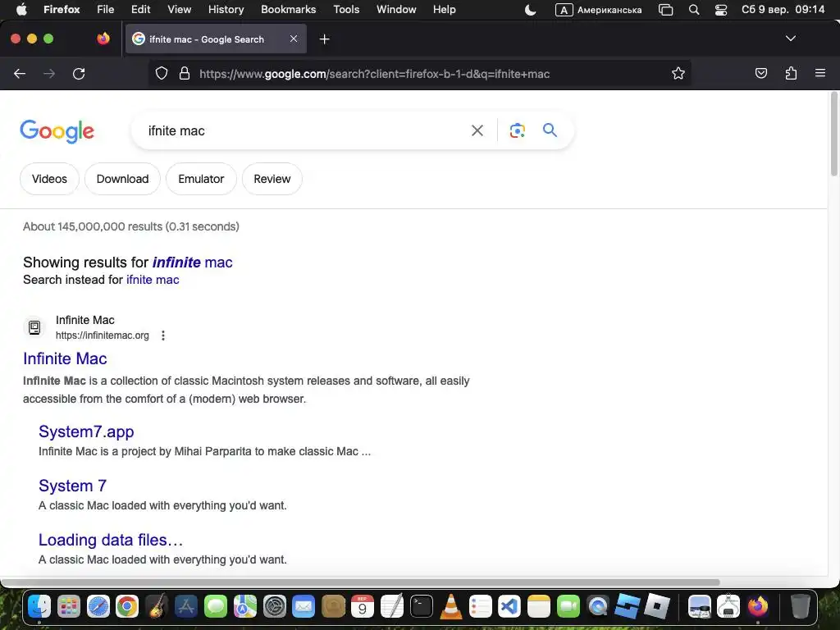Open the Tools menu
This screenshot has width=840, height=630.
tap(346, 10)
